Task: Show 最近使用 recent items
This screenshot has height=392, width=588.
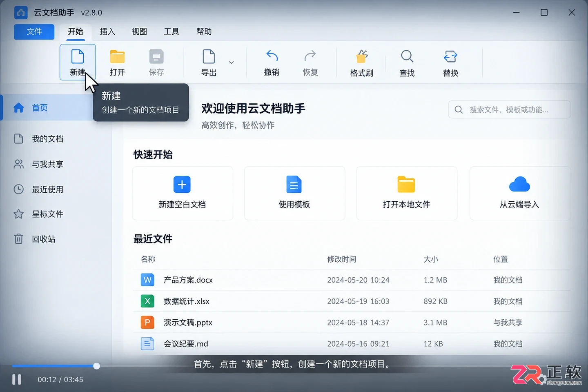Action: [48, 189]
